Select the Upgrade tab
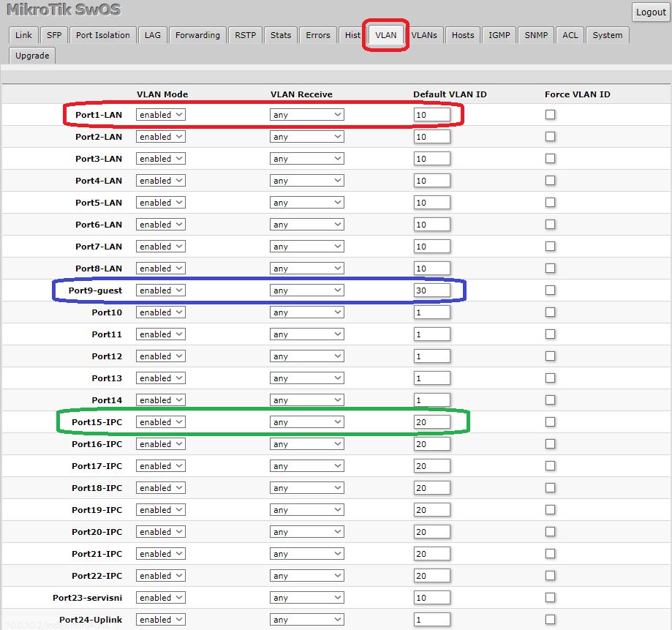This screenshot has width=672, height=630. [32, 56]
